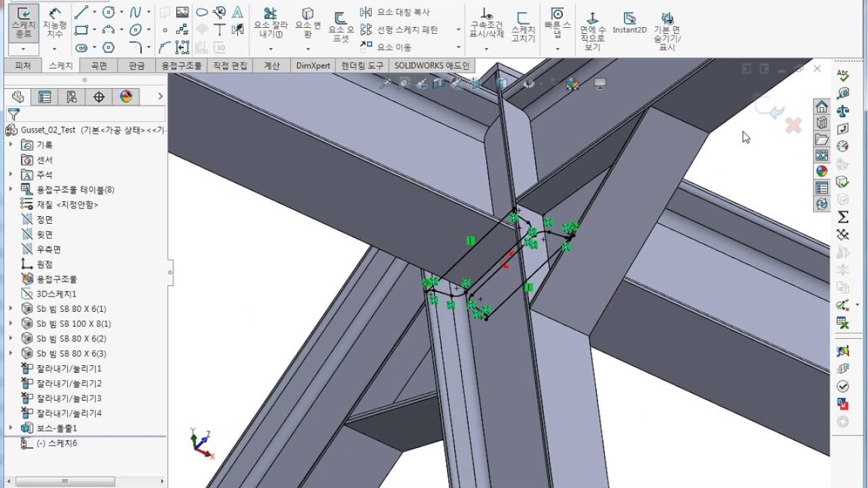
Task: Select the 재질 <지정안함> material item
Action: point(67,205)
